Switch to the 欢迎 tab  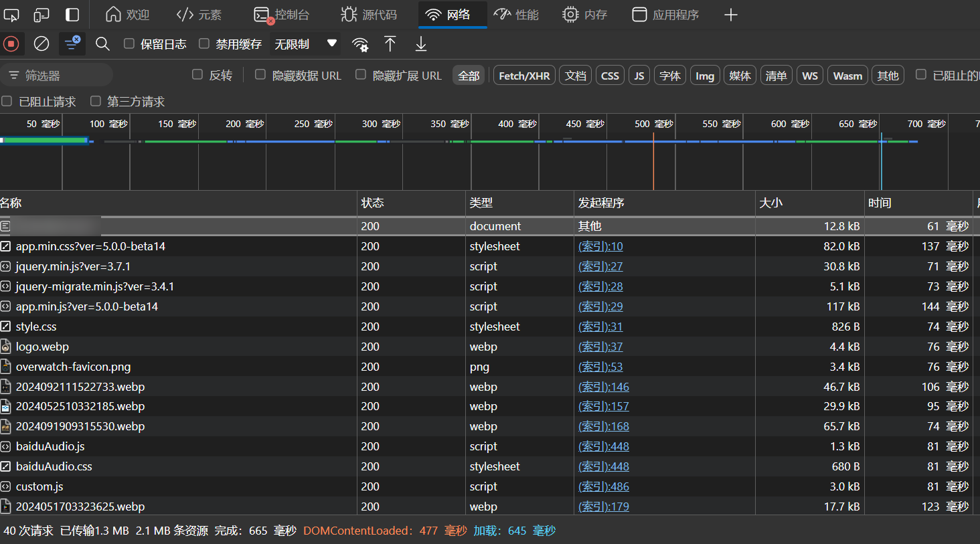pos(127,15)
